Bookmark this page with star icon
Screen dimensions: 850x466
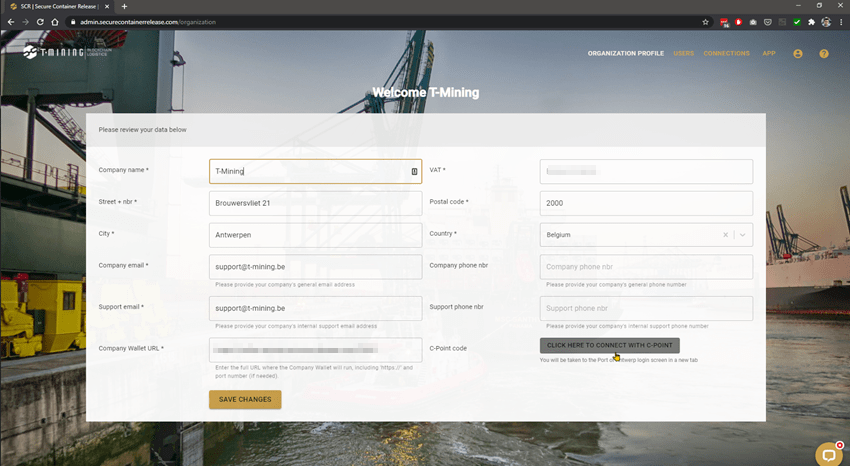click(x=705, y=22)
